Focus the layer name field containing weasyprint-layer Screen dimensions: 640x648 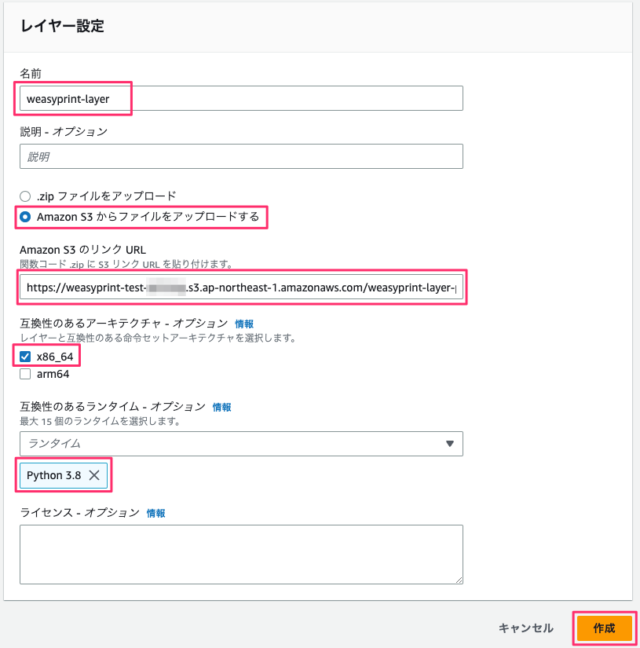click(241, 98)
